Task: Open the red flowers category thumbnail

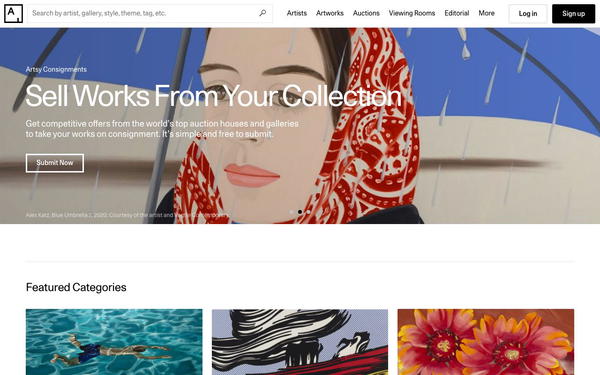Action: 486,342
